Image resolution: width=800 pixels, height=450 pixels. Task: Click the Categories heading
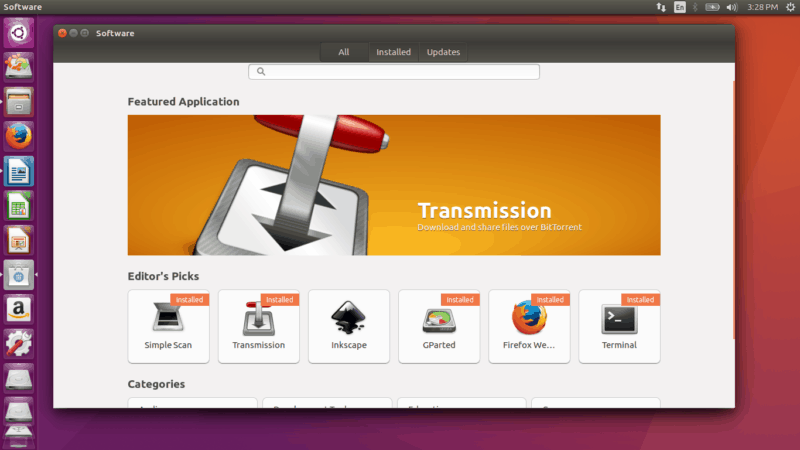pos(156,384)
